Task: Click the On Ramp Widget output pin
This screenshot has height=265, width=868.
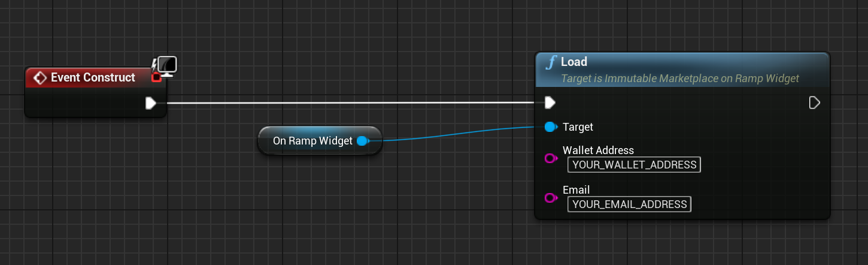Action: (x=362, y=141)
